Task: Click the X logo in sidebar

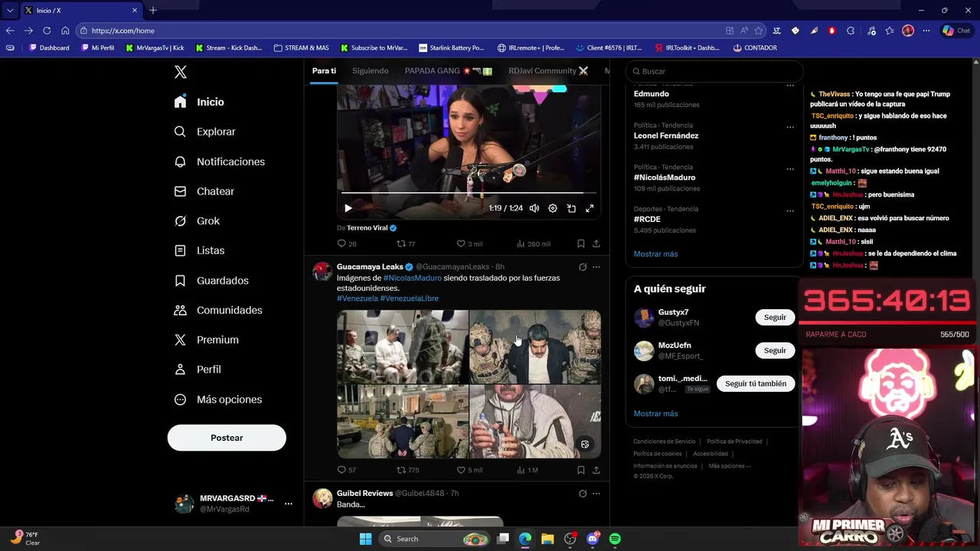Action: [x=181, y=72]
